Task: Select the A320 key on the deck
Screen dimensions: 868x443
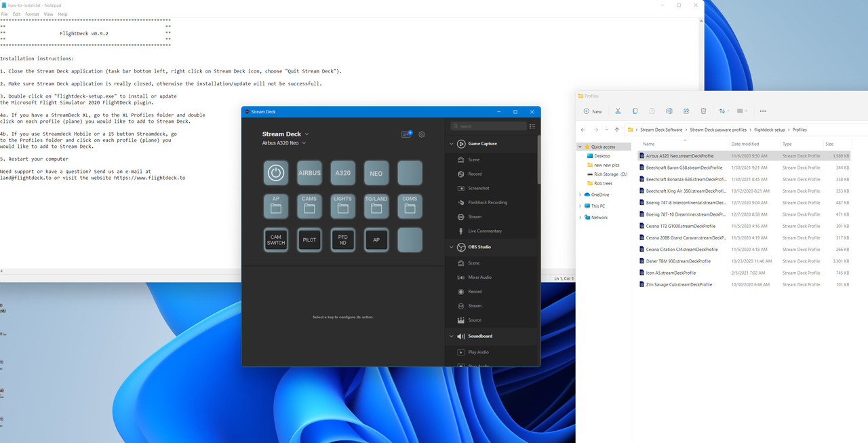Action: 343,173
